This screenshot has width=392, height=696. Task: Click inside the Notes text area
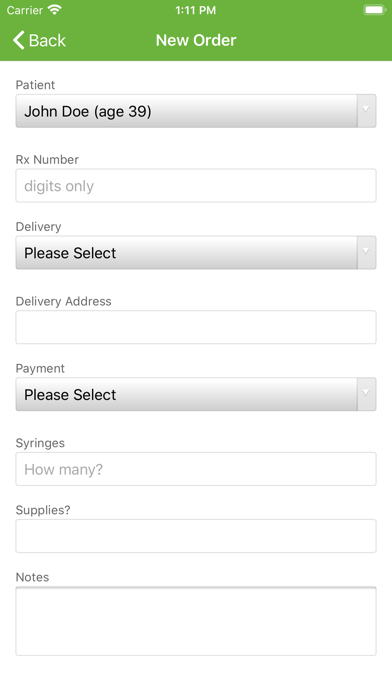pos(196,621)
